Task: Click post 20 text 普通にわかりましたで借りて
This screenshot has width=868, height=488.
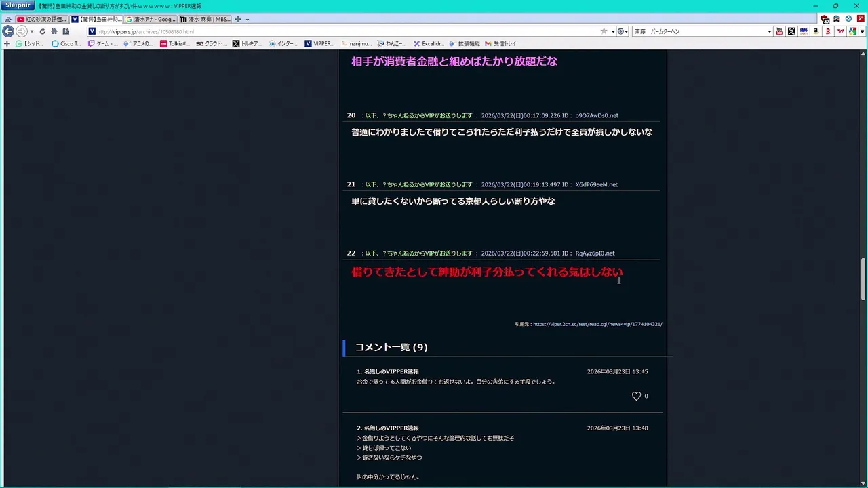Action: (x=502, y=132)
